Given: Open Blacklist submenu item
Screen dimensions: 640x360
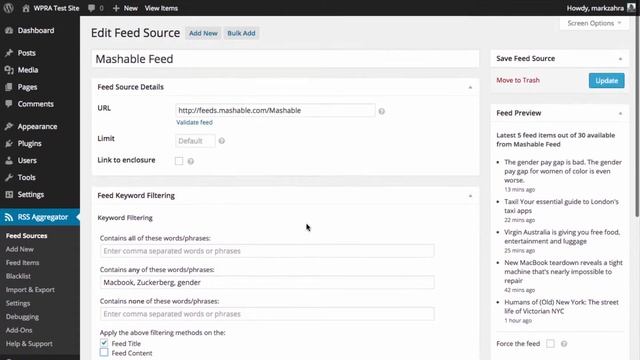Looking at the screenshot, I should click(x=18, y=276).
